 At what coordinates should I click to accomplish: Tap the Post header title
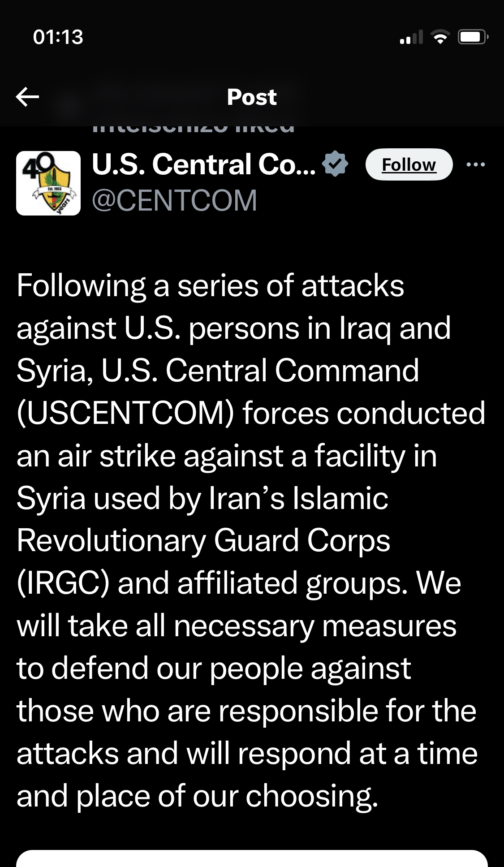point(252,97)
